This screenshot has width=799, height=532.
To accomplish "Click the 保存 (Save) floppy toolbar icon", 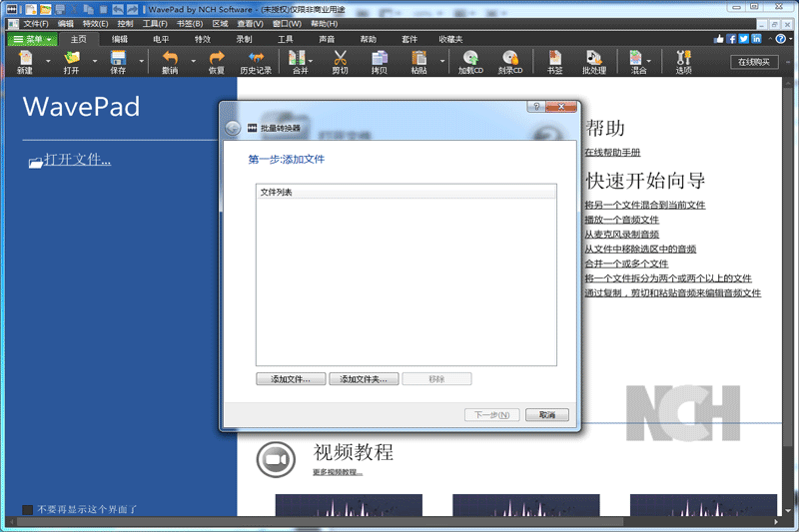I will point(118,62).
